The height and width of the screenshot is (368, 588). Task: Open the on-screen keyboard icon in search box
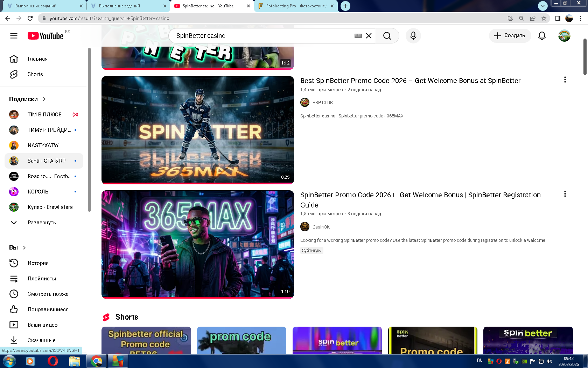pyautogui.click(x=358, y=36)
